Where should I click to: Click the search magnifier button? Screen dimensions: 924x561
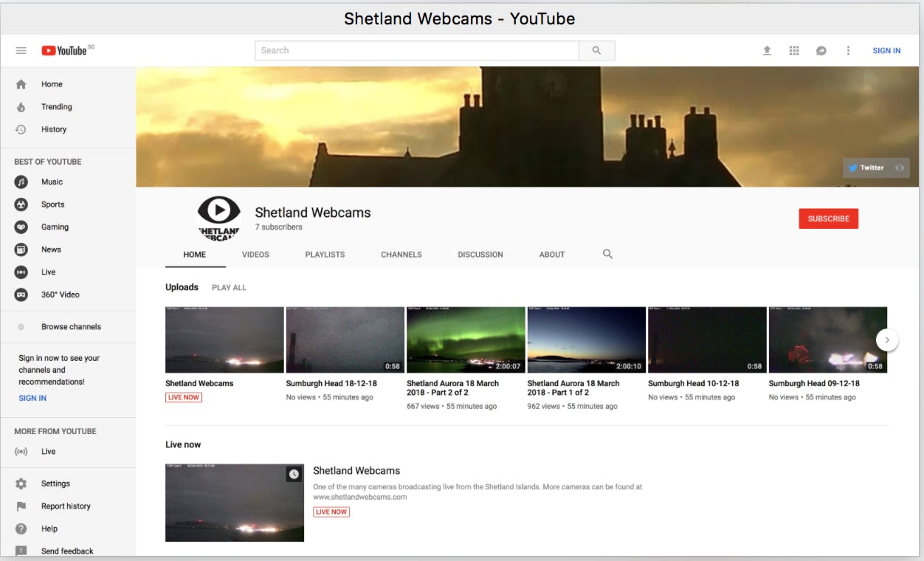[x=596, y=50]
